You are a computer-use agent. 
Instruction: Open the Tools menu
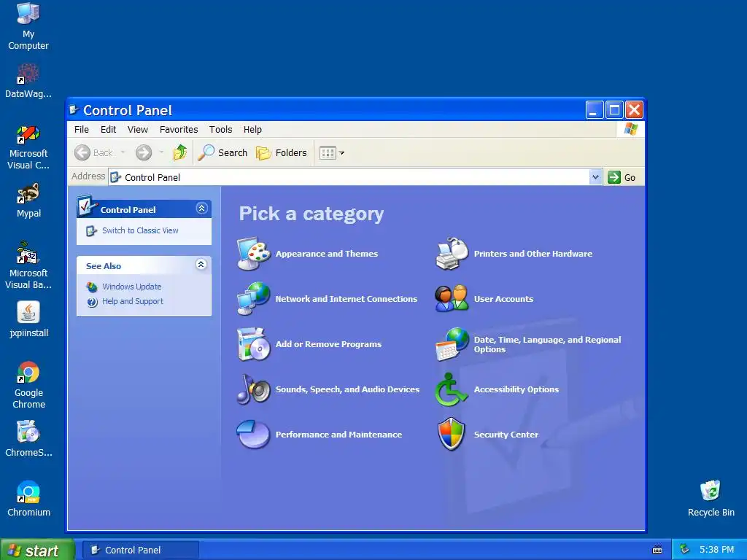click(x=220, y=130)
